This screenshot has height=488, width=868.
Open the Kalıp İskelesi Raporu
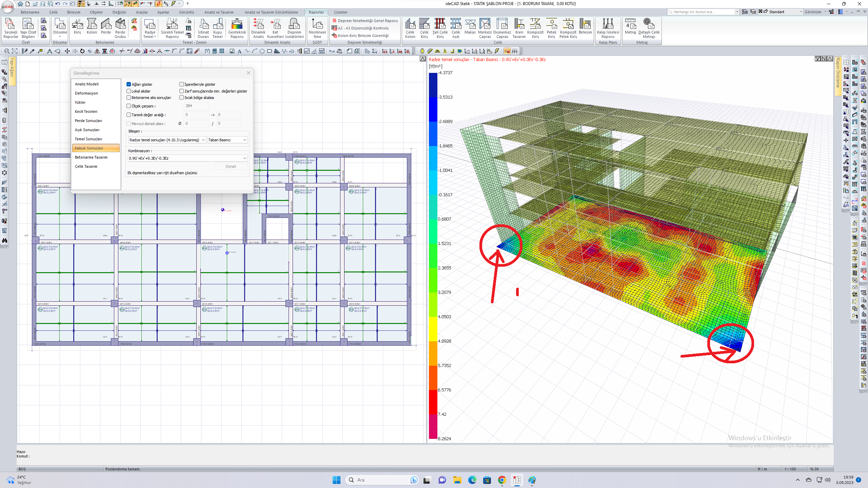point(608,28)
